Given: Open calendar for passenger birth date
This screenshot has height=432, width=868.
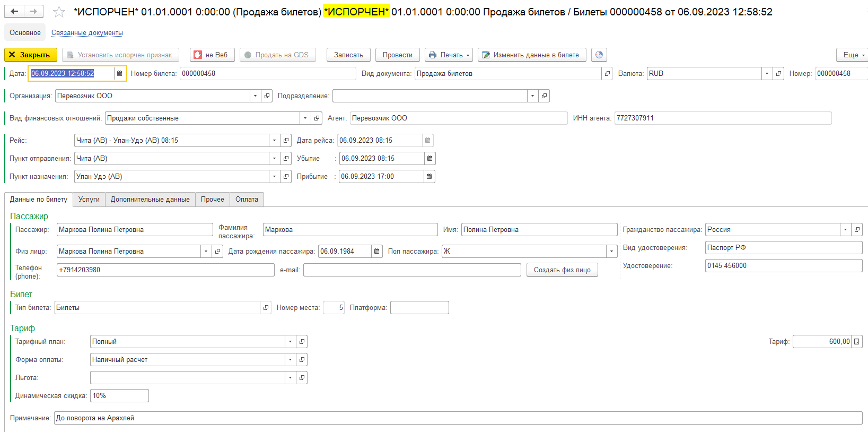Looking at the screenshot, I should click(376, 252).
